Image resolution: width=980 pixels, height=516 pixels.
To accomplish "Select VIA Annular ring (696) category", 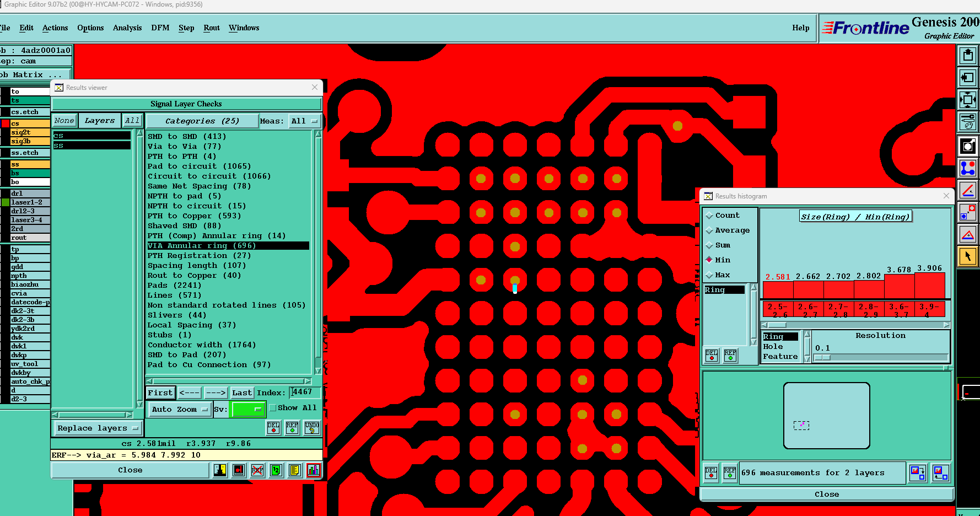I will (228, 246).
